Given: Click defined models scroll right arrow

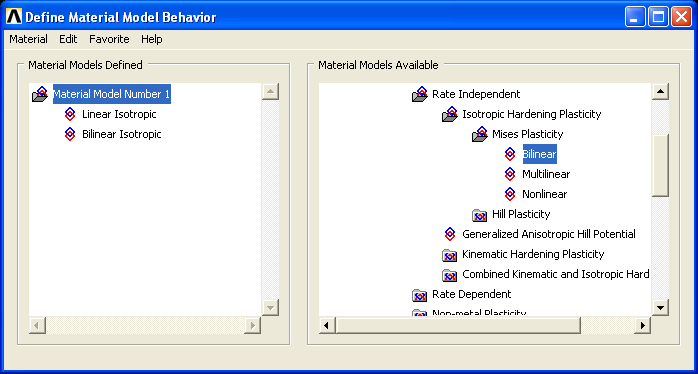Looking at the screenshot, I should [252, 325].
